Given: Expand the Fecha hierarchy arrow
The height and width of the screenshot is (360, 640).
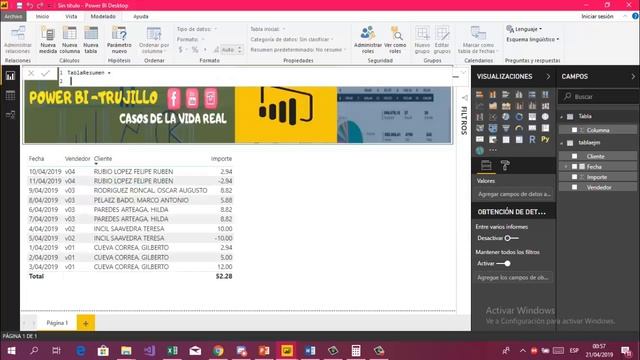Looking at the screenshot, I should [x=566, y=167].
